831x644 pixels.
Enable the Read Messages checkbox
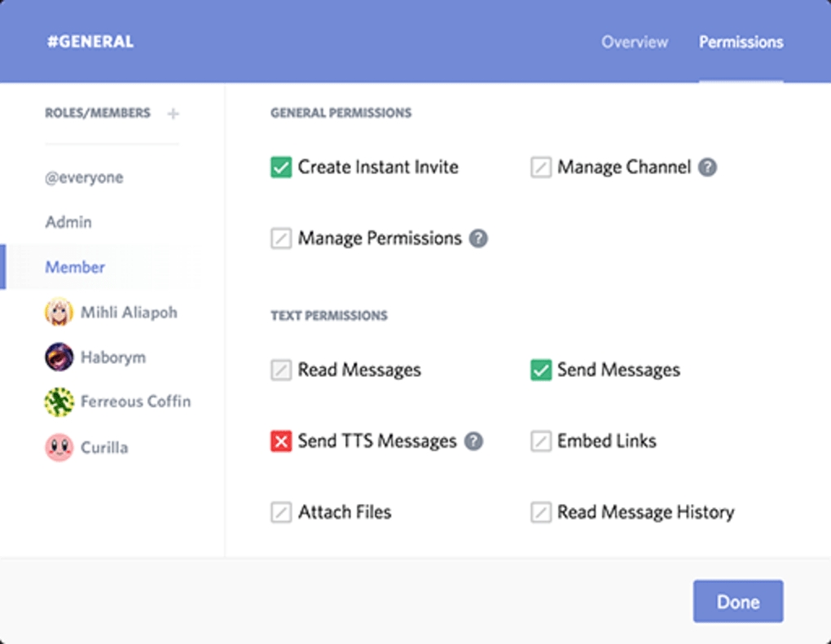281,370
